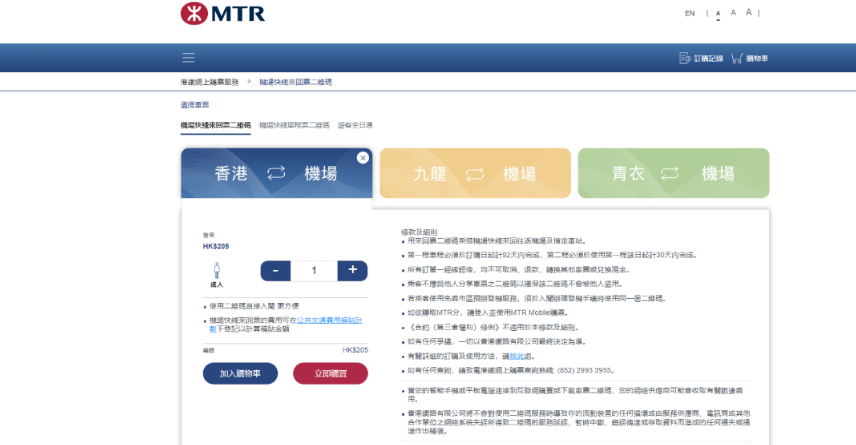Switch to 機場快綫單程票二維碼 tab
Viewport: 856px width, 445px height.
pos(294,125)
